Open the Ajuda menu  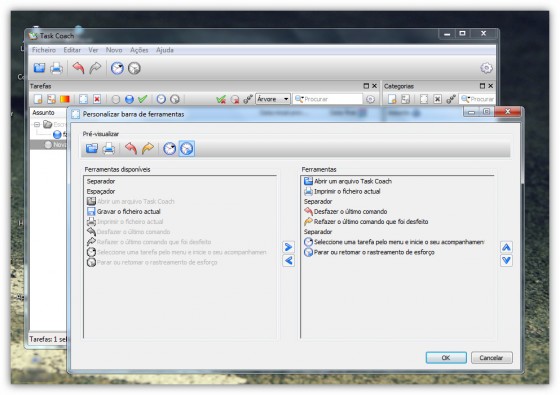click(x=165, y=50)
